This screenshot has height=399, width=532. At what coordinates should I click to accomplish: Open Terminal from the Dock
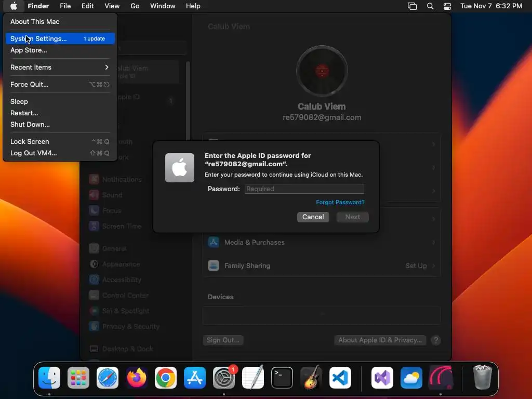[x=282, y=378]
